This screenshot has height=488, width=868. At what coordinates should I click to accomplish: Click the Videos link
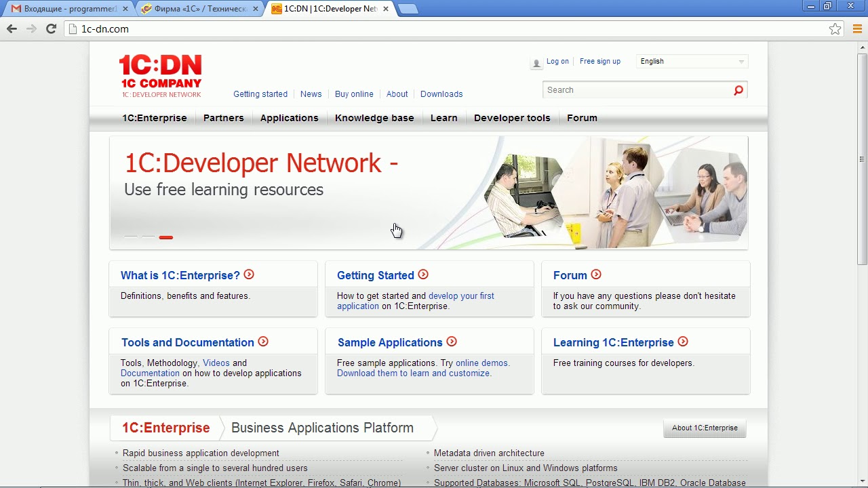click(216, 363)
